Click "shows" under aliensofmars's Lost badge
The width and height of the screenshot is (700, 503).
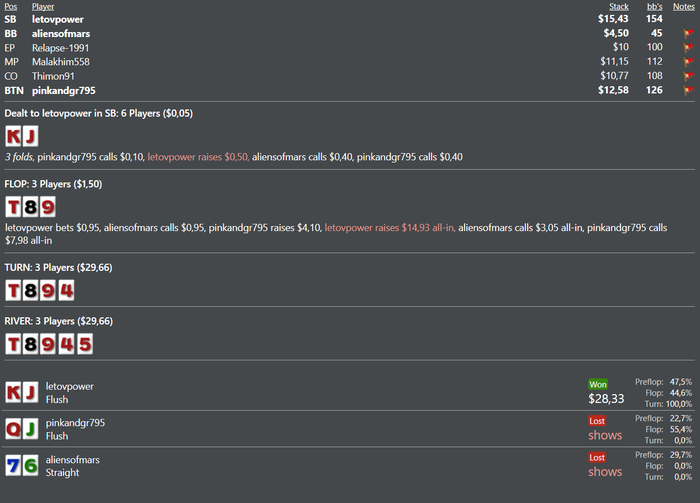pyautogui.click(x=604, y=471)
